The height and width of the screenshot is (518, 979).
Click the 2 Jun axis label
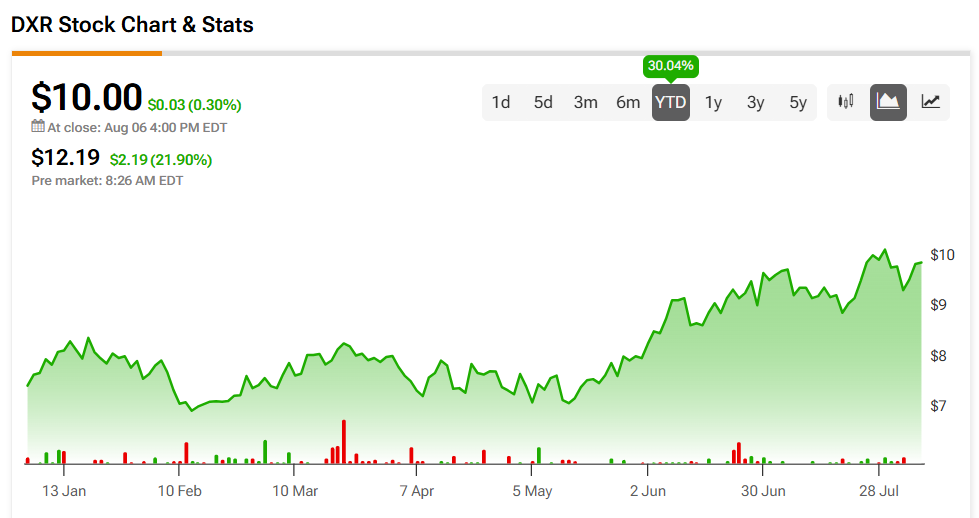[648, 491]
